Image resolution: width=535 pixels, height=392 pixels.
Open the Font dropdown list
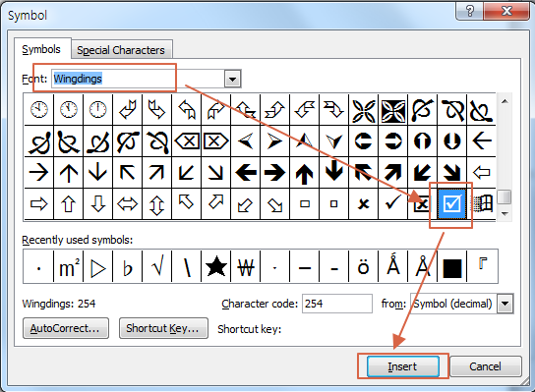pos(232,79)
